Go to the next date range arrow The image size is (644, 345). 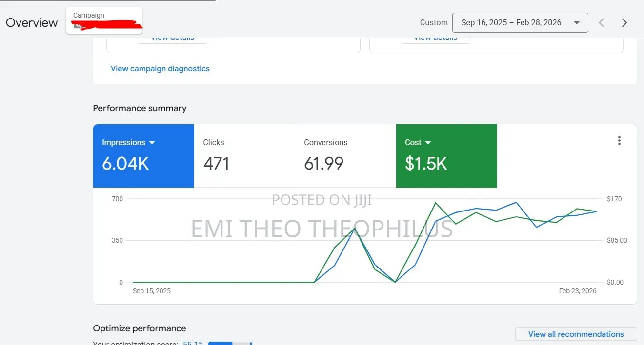[624, 22]
